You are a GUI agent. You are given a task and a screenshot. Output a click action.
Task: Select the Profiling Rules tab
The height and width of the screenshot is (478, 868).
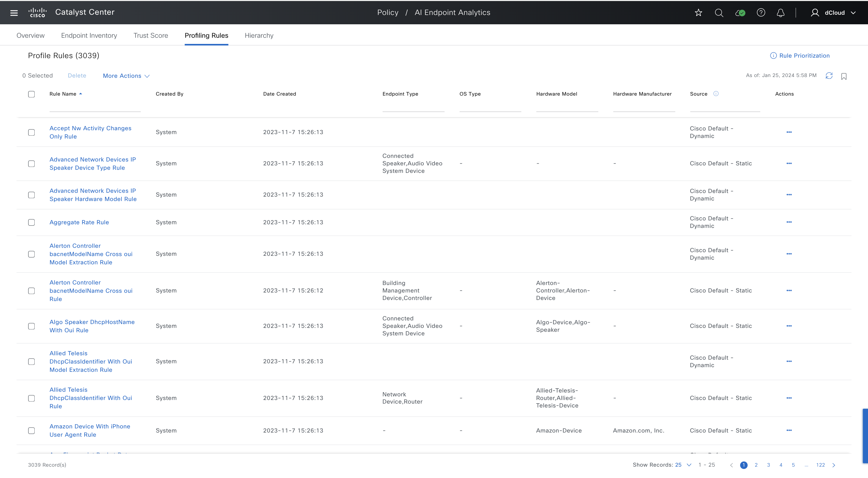(x=206, y=35)
